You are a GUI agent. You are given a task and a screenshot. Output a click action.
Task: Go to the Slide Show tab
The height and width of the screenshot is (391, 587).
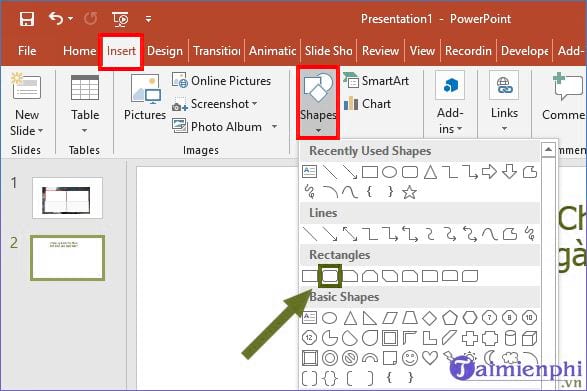(x=328, y=51)
